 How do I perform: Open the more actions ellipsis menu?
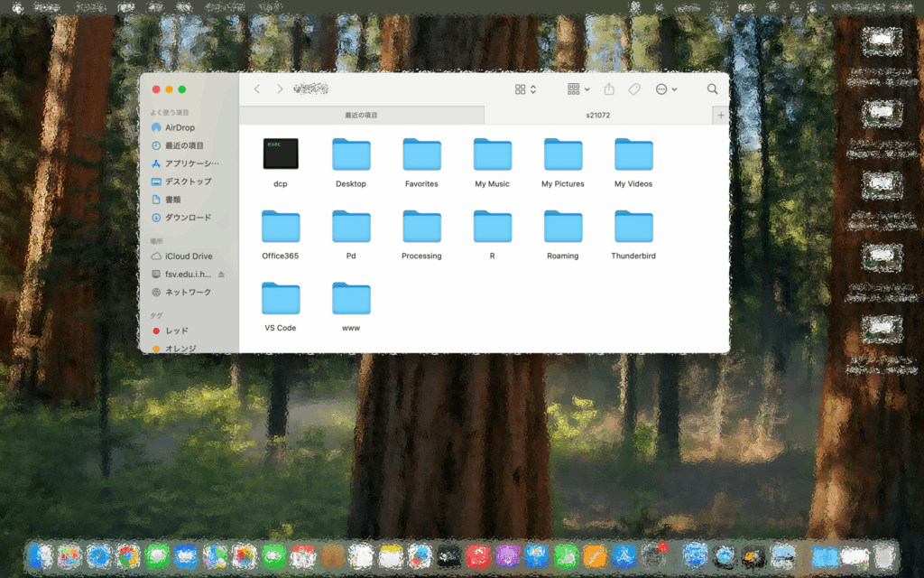pos(666,89)
